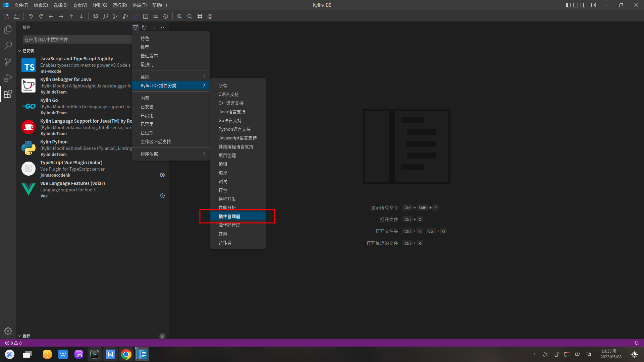Viewport: 644px width, 362px height.
Task: Click the filter extensions funnel icon
Action: point(136,27)
